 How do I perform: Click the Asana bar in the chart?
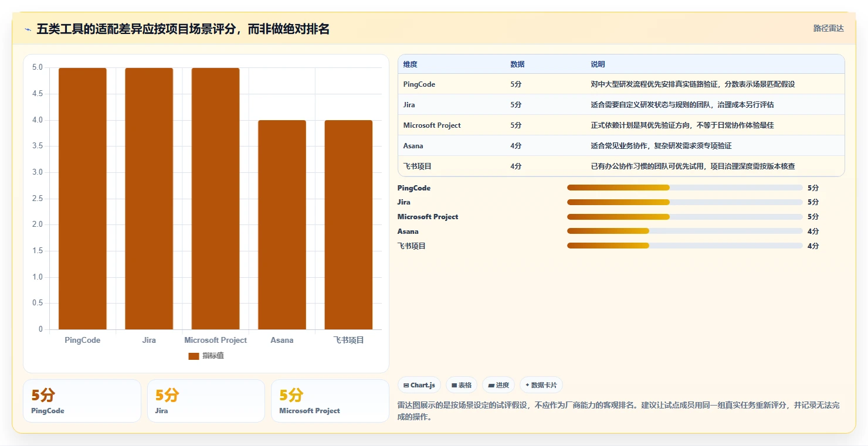(282, 225)
